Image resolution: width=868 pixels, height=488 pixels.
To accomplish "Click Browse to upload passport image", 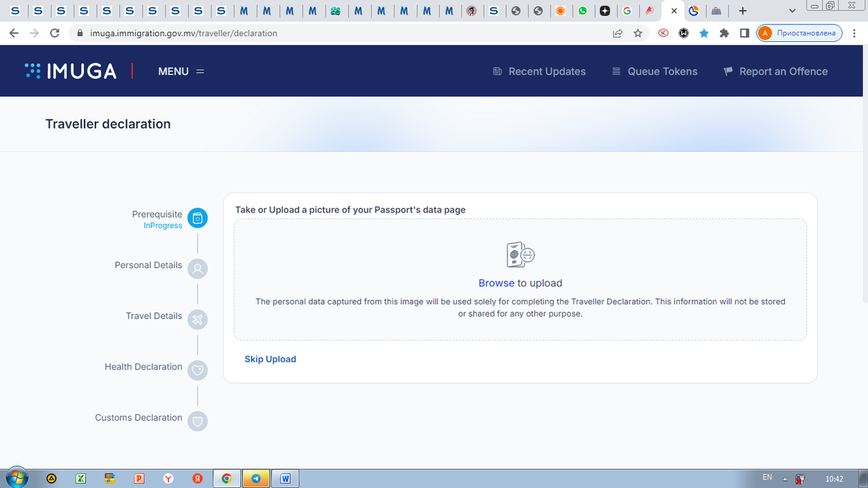I will pyautogui.click(x=496, y=283).
